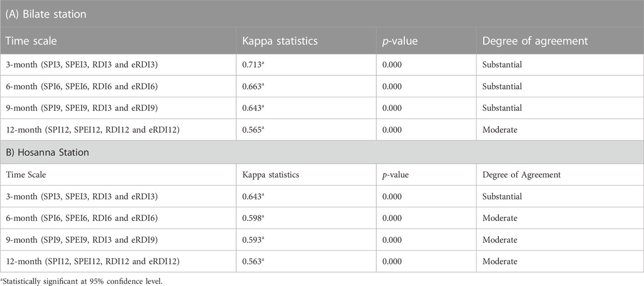Click the p-value column header

[x=400, y=41]
